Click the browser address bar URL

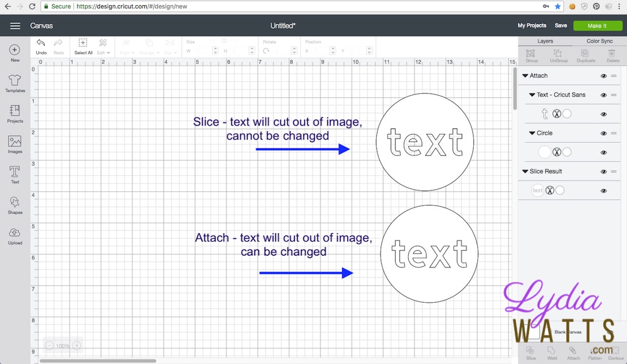point(132,6)
